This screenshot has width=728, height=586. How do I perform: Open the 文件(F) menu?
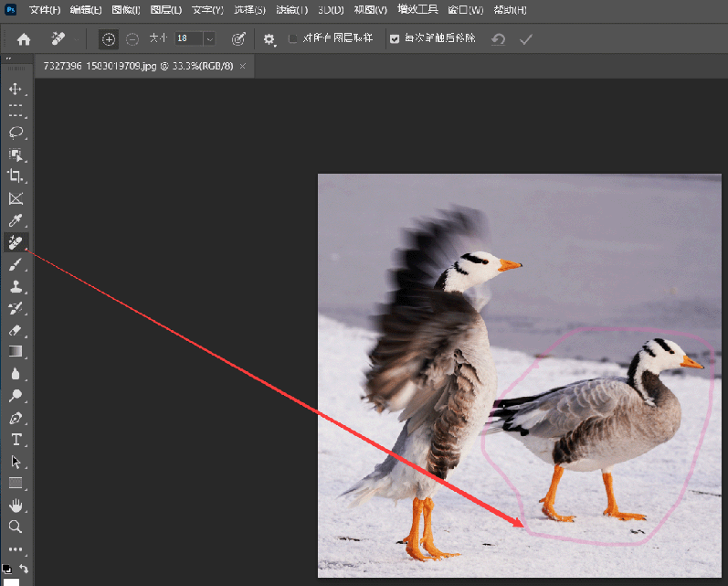coord(45,10)
